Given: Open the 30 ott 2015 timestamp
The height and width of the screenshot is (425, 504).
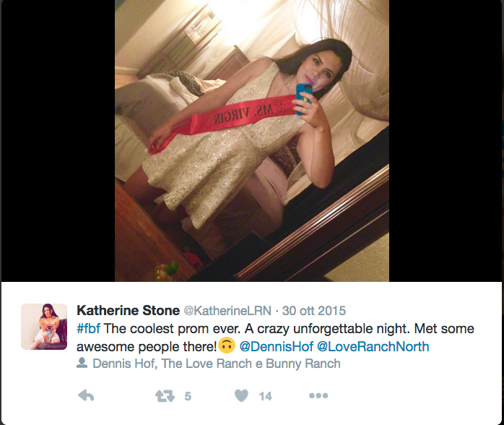Looking at the screenshot, I should [313, 311].
